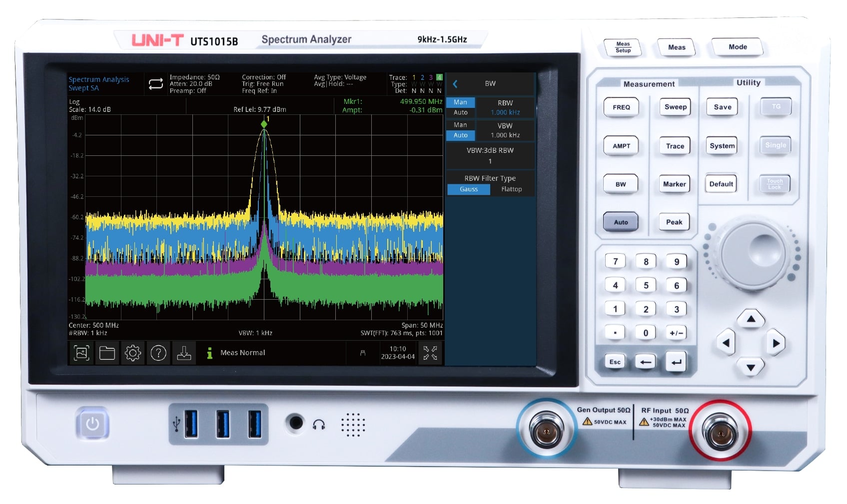Tap the screenshot capture icon in bottom toolbar
Screen dimensions: 847x504
pos(81,353)
